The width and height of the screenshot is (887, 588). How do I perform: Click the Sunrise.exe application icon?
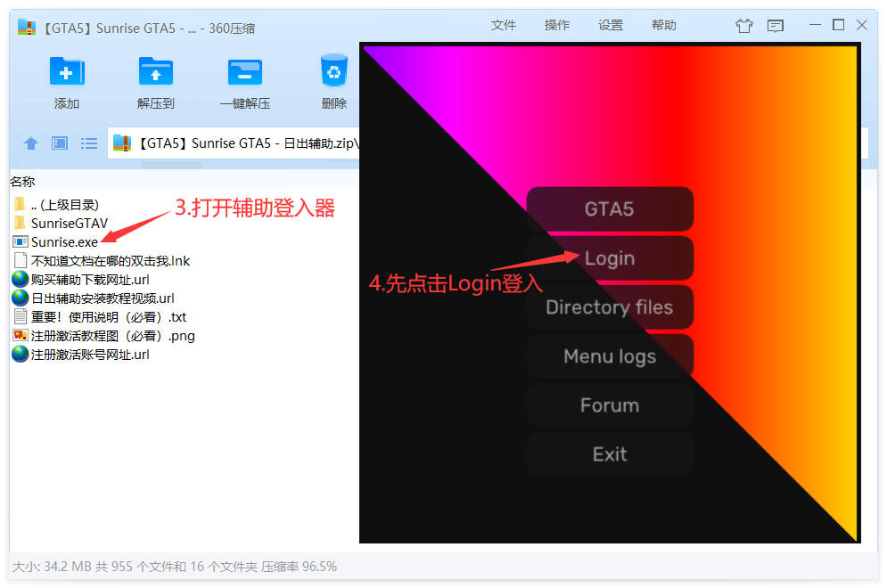coord(20,241)
